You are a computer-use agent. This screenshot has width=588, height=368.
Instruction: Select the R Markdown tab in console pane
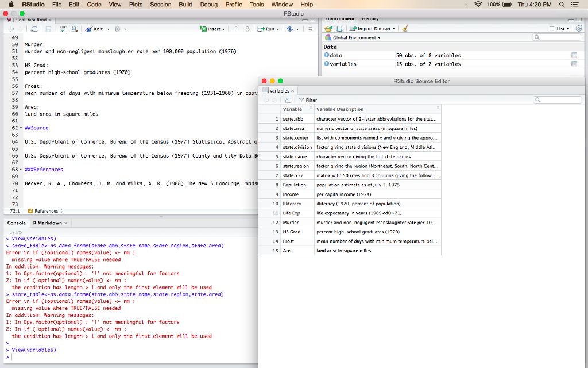[48, 223]
